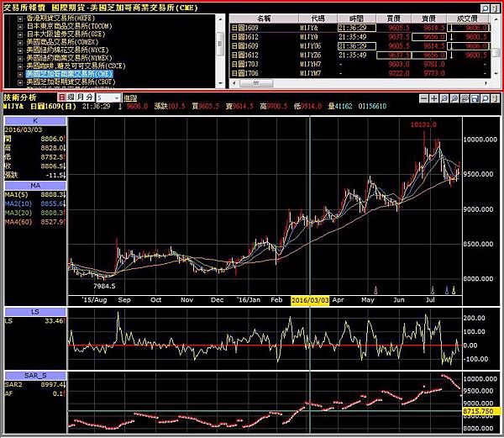Click the SAR_S indicator panel header
The height and width of the screenshot is (438, 504).
[x=35, y=376]
